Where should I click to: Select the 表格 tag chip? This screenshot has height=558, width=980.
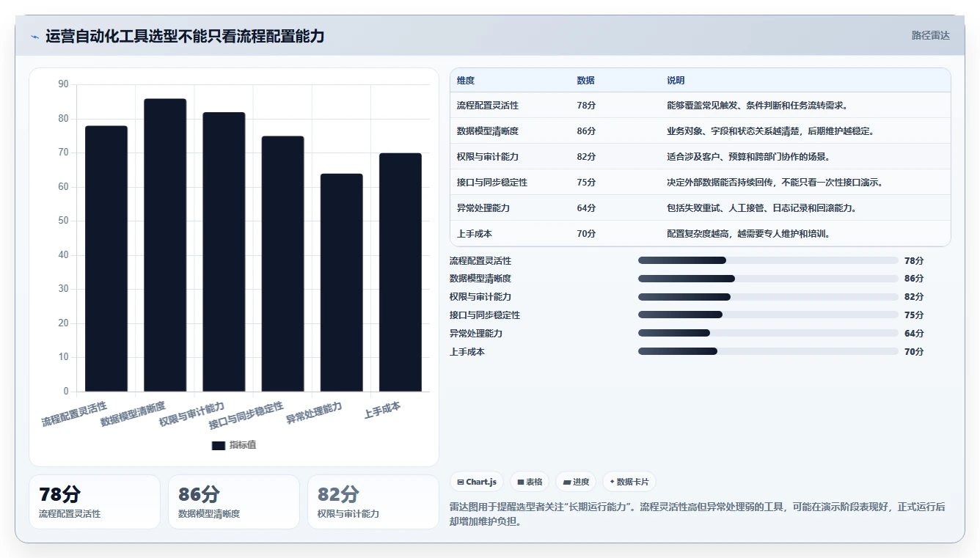coord(530,482)
